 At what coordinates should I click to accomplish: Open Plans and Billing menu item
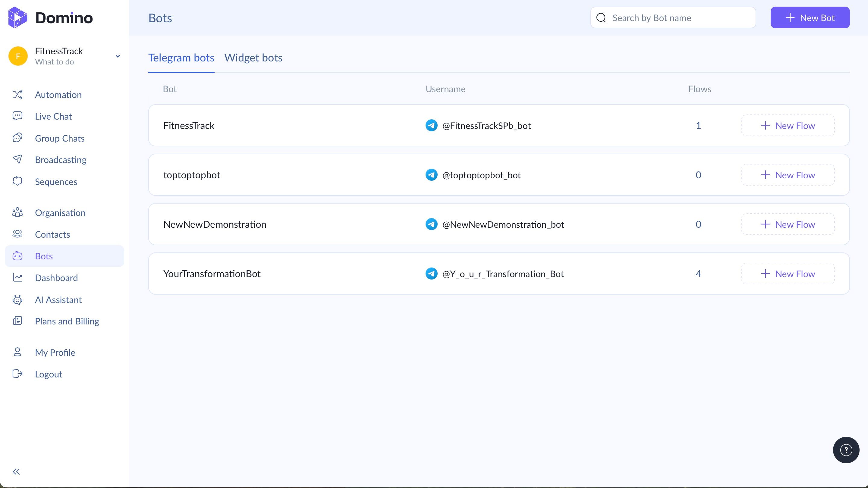point(67,321)
